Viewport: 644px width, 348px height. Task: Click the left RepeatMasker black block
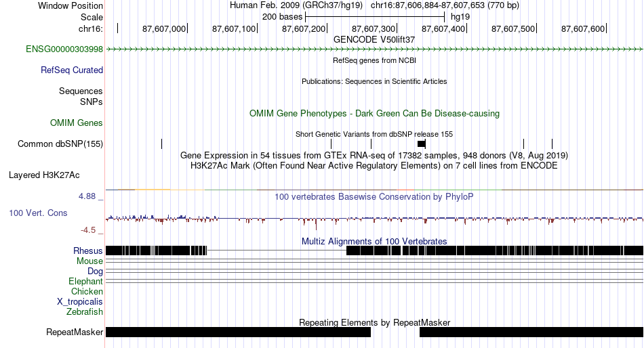[238, 332]
